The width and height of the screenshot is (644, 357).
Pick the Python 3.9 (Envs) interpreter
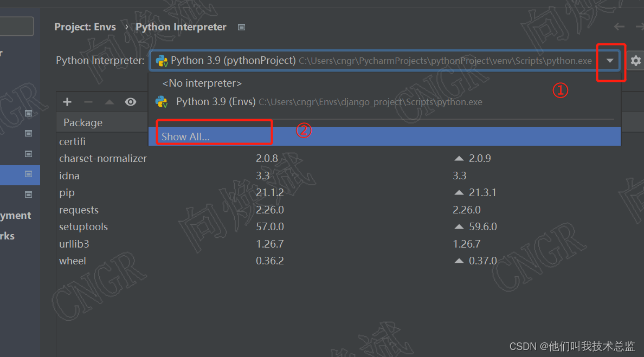pyautogui.click(x=384, y=102)
